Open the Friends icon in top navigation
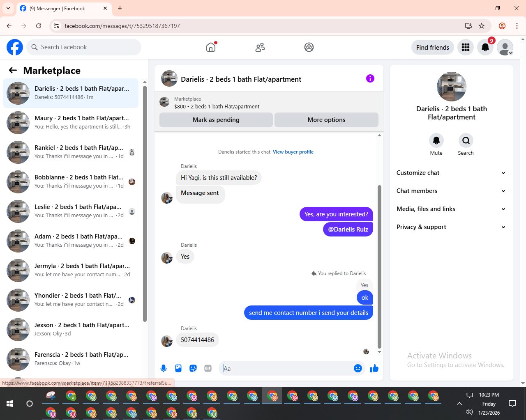526x420 pixels. point(260,47)
